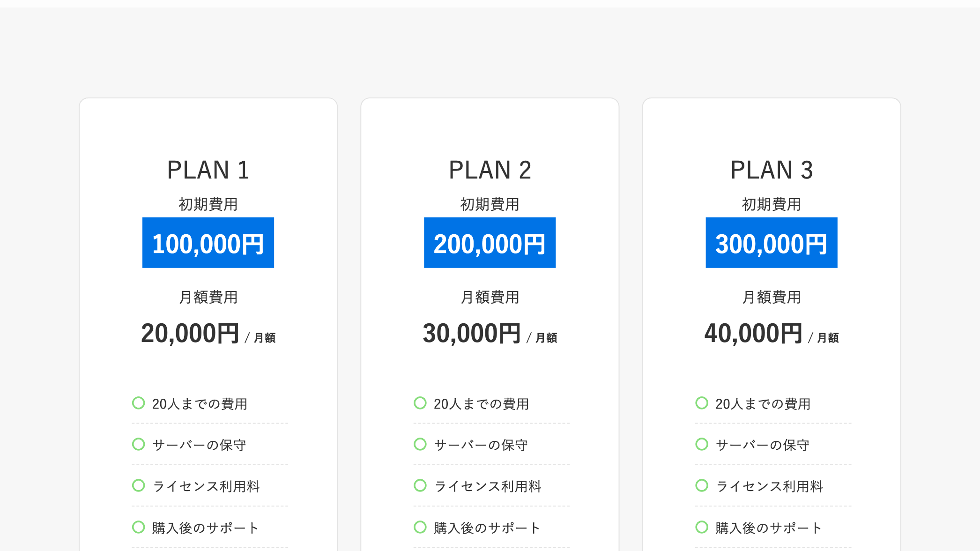Select the blue 200,000円 initial cost badge
980x551 pixels.
[490, 243]
